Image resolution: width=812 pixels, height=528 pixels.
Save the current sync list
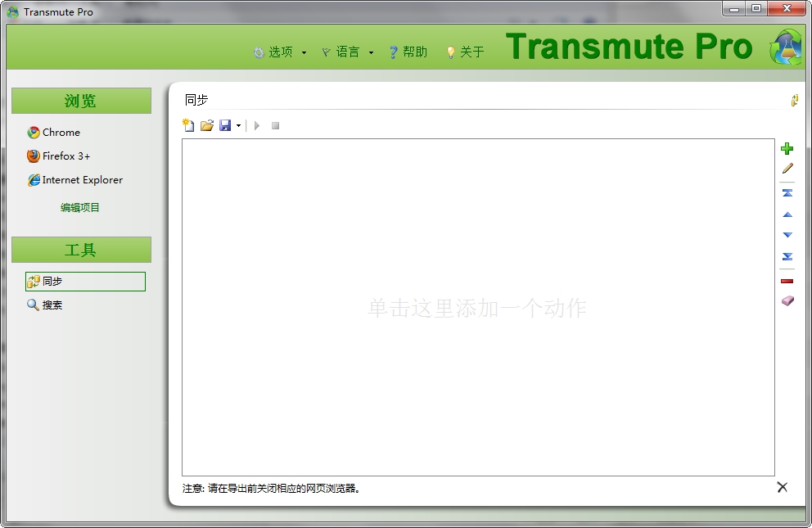click(x=223, y=125)
